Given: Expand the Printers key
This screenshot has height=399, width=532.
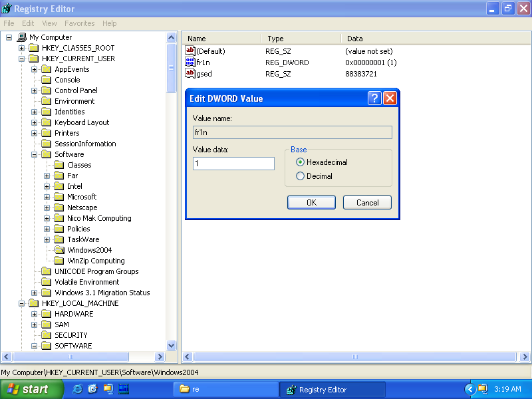Looking at the screenshot, I should click(35, 134).
